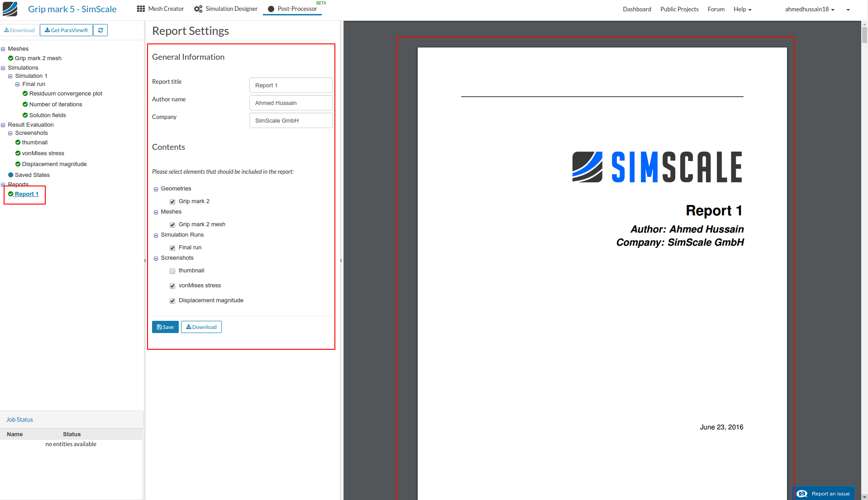
Task: Open the ahmedhussain18 user dropdown
Action: 810,9
